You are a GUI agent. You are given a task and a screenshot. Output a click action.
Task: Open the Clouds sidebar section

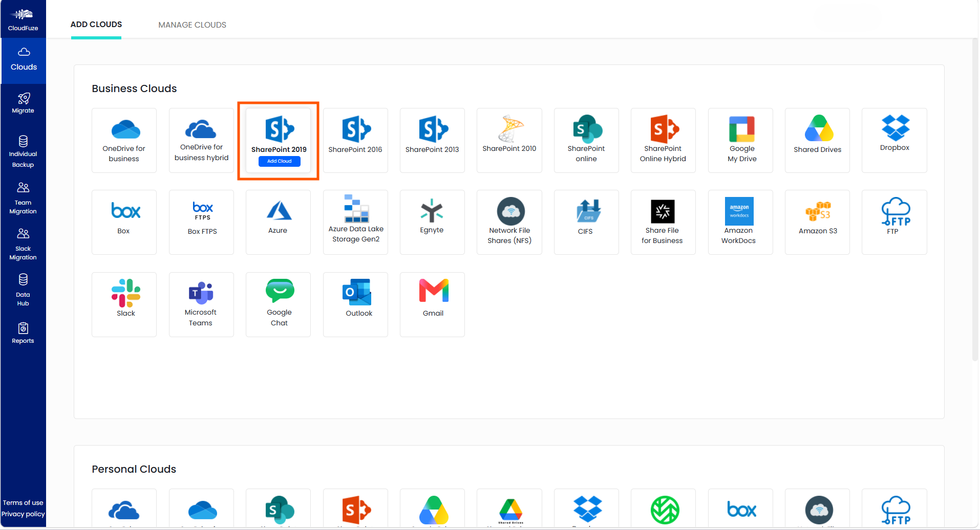pos(24,60)
